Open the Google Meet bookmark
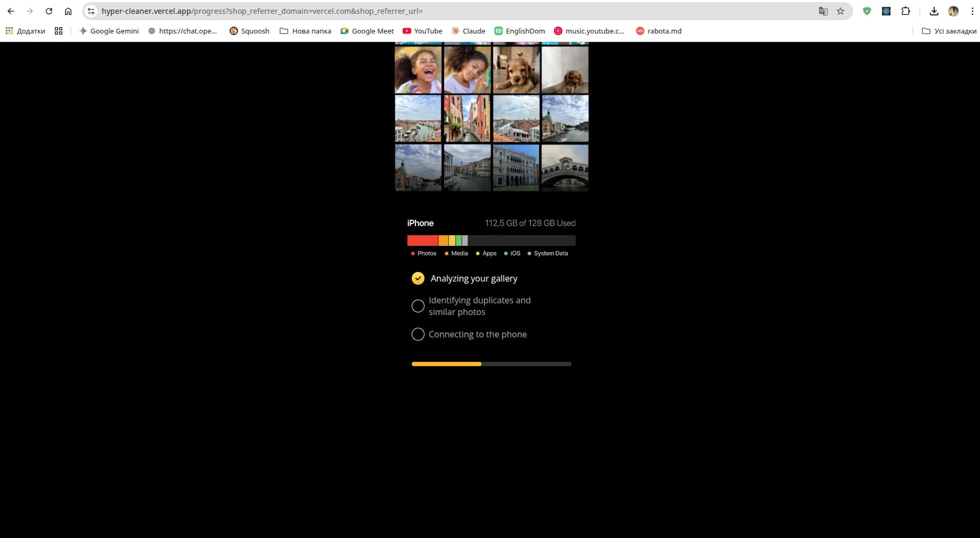This screenshot has height=538, width=980. [367, 31]
